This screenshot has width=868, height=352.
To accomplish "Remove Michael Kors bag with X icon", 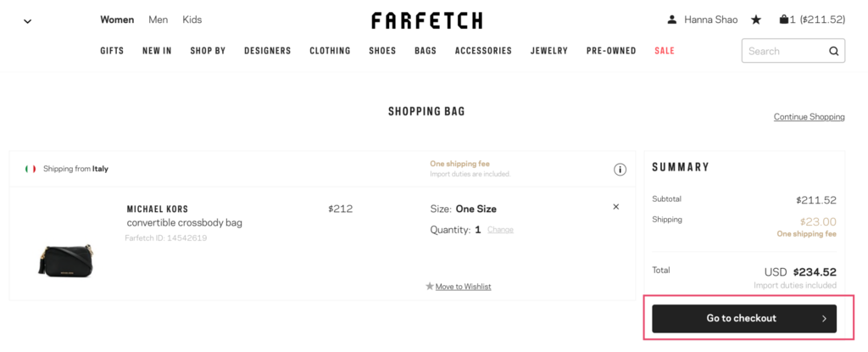I will tap(616, 207).
